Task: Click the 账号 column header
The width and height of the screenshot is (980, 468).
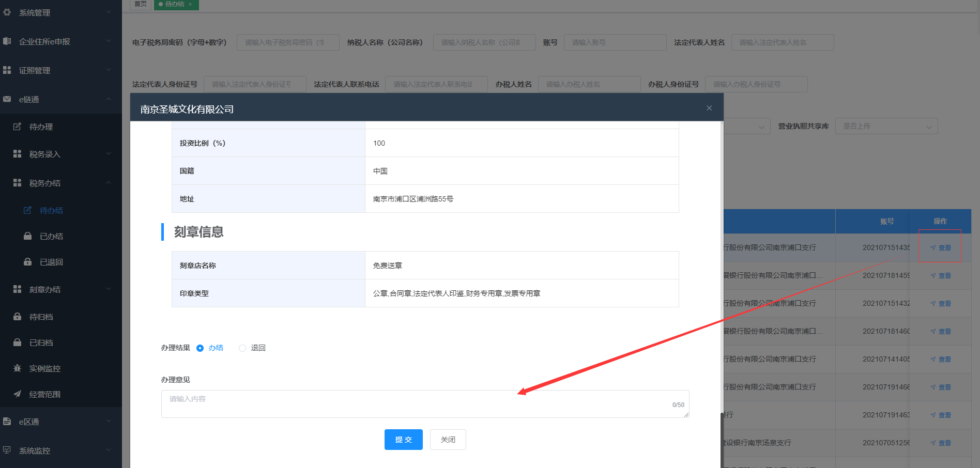Action: click(x=887, y=221)
